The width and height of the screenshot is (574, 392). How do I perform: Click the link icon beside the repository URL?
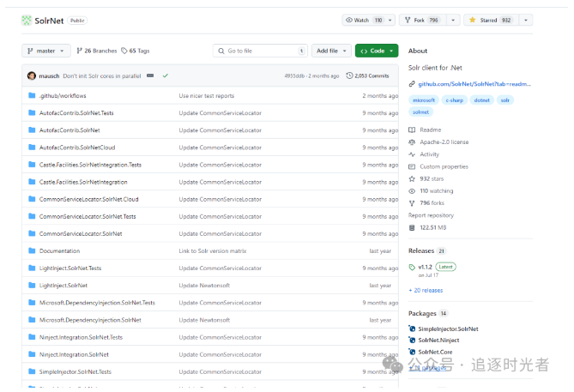[412, 84]
